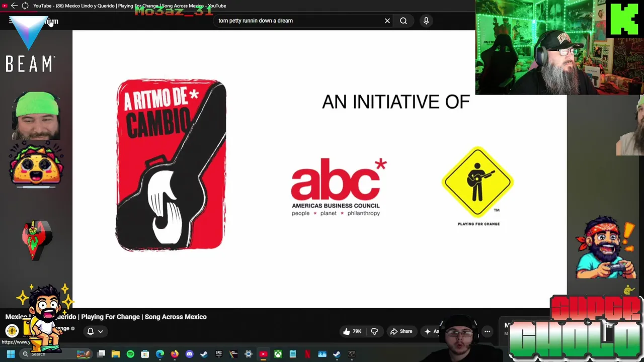The width and height of the screenshot is (644, 362).
Task: Open Firefox from the taskbar
Action: pyautogui.click(x=175, y=354)
